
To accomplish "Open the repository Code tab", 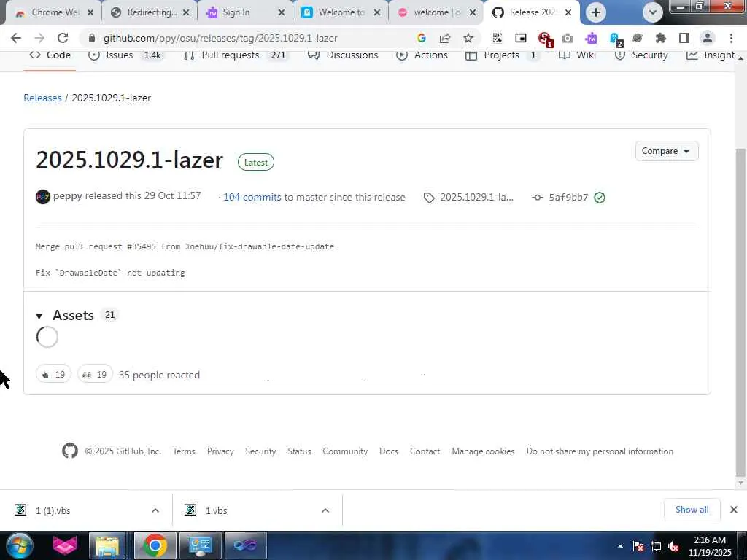I will 50,55.
